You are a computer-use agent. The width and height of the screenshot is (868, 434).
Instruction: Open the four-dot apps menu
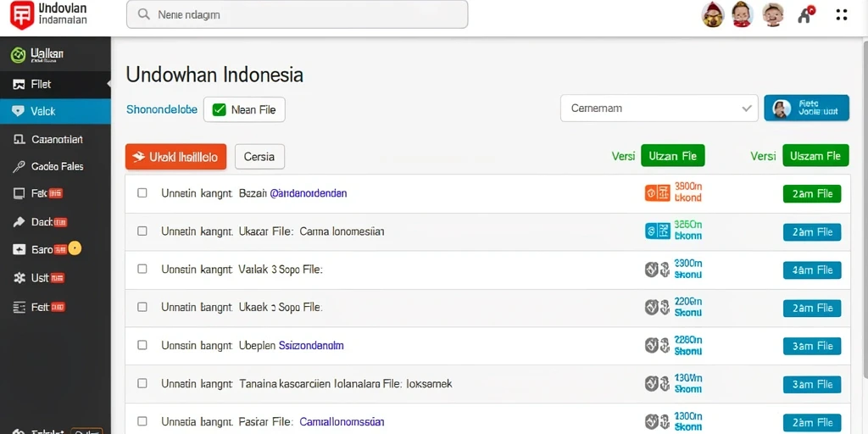tap(842, 15)
